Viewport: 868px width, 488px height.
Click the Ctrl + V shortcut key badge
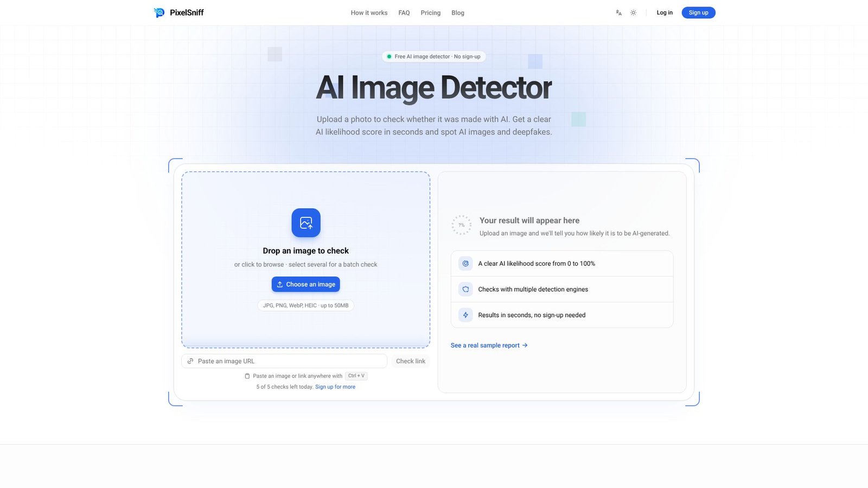coord(356,376)
